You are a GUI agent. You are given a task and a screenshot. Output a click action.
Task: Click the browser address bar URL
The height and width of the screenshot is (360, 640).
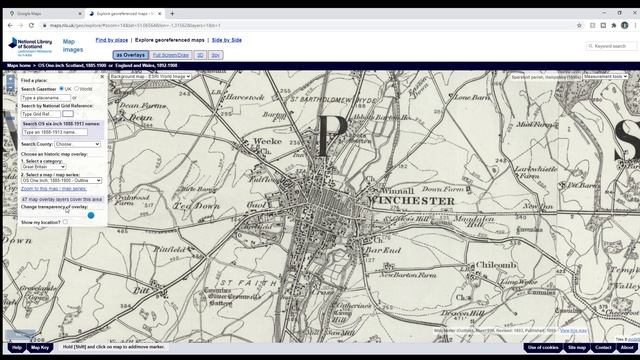click(x=135, y=25)
